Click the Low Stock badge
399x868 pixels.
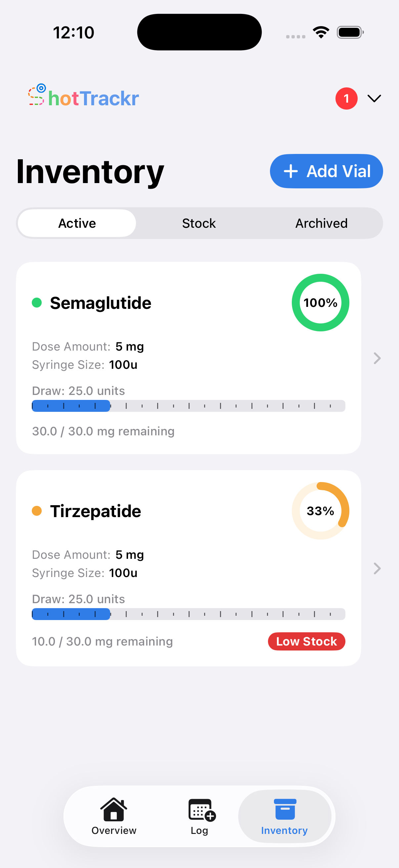306,641
